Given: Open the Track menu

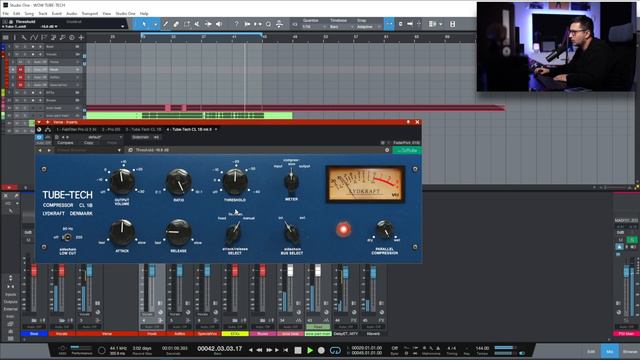Looking at the screenshot, I should (x=43, y=13).
